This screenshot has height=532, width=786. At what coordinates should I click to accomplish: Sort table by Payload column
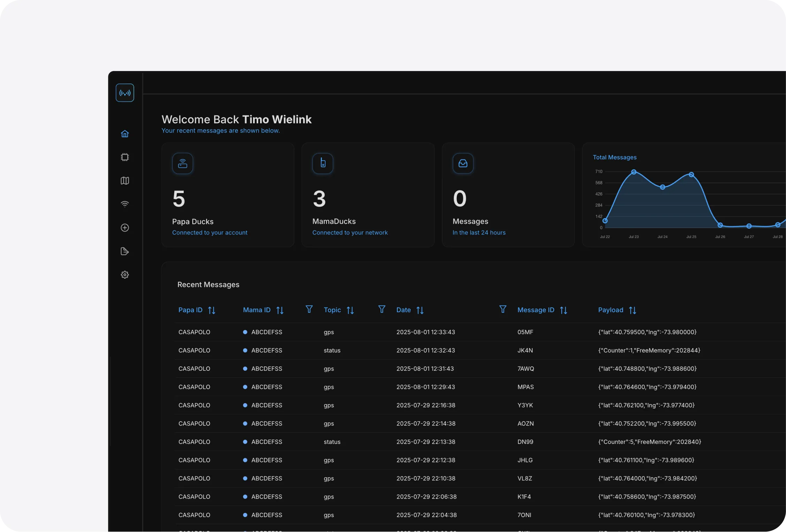pyautogui.click(x=632, y=310)
